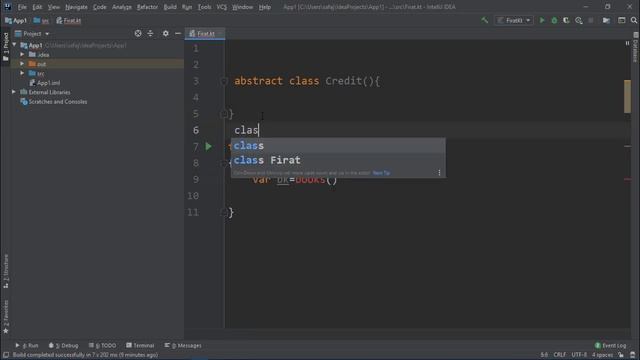640x360 pixels.
Task: Click the pause inspection icon at editor top-right
Action: (x=627, y=43)
